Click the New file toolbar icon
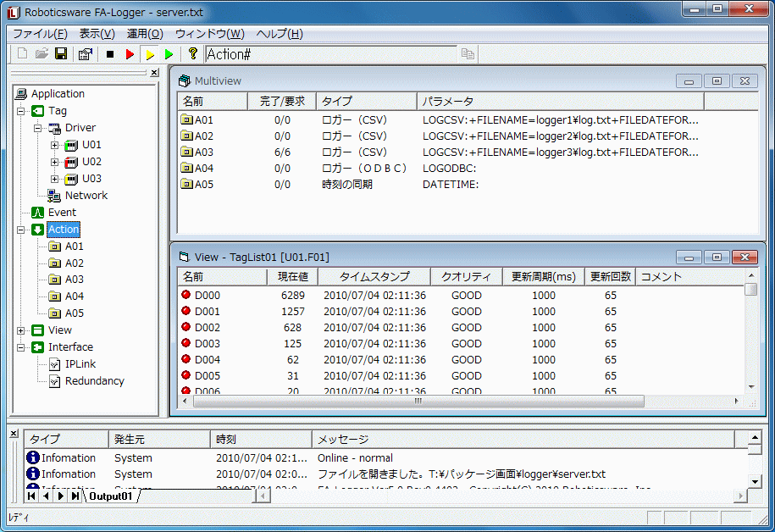Image resolution: width=775 pixels, height=532 pixels. 22,54
